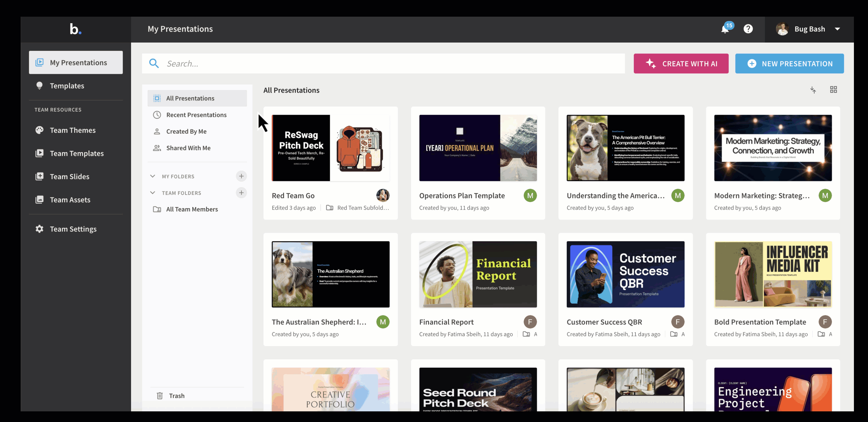Click the All Team Members folder icon
The width and height of the screenshot is (868, 422).
coord(157,209)
